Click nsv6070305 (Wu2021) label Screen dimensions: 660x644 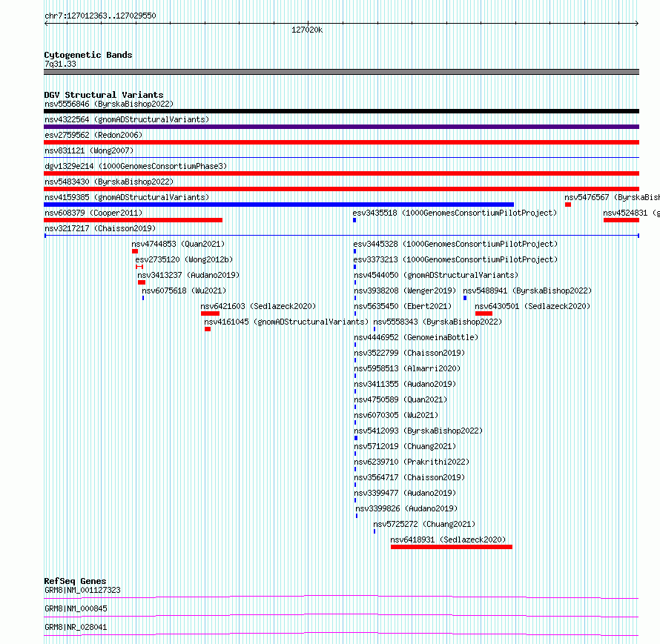pos(396,415)
